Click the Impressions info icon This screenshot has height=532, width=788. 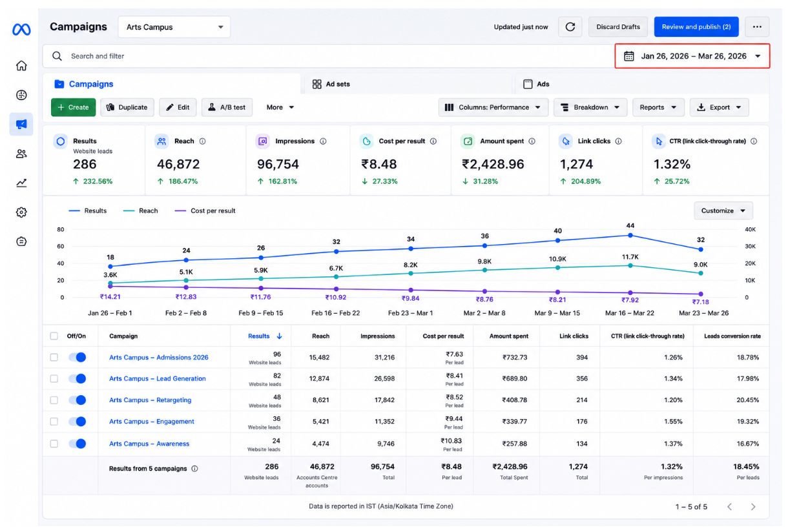tap(323, 141)
